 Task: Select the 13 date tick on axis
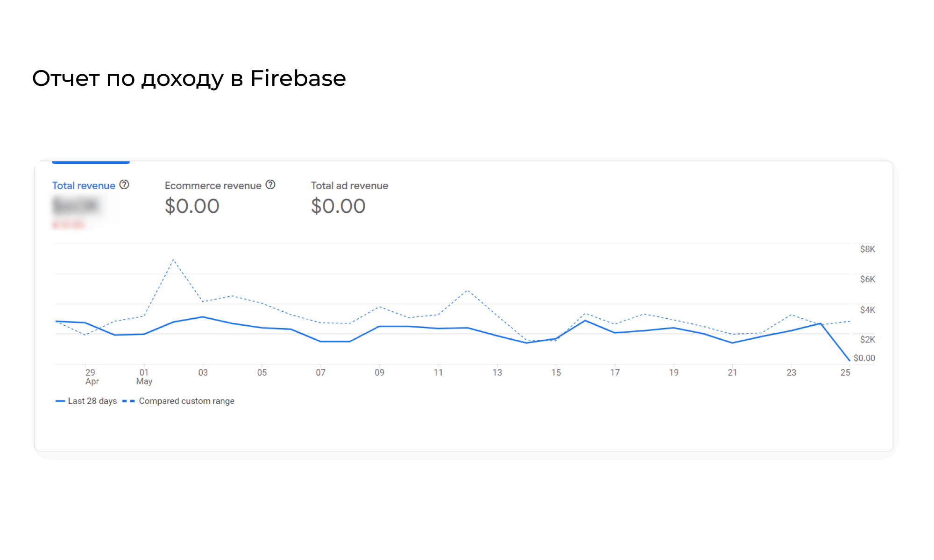tap(497, 372)
